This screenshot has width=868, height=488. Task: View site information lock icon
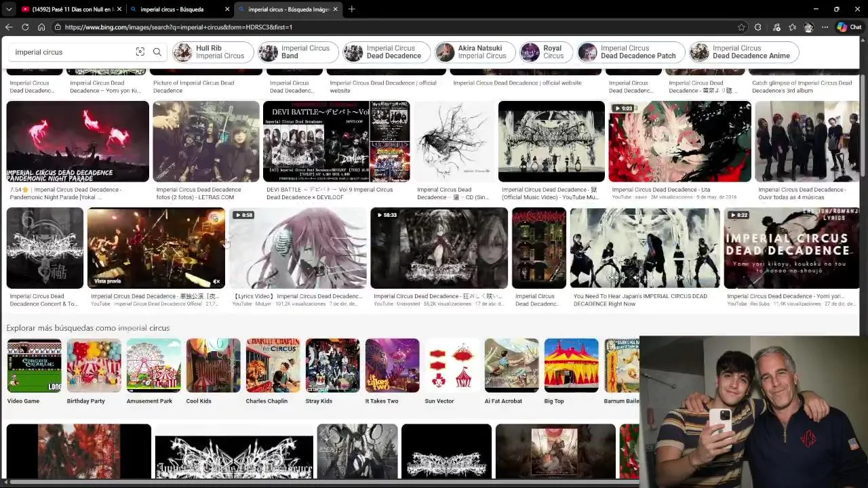point(58,27)
